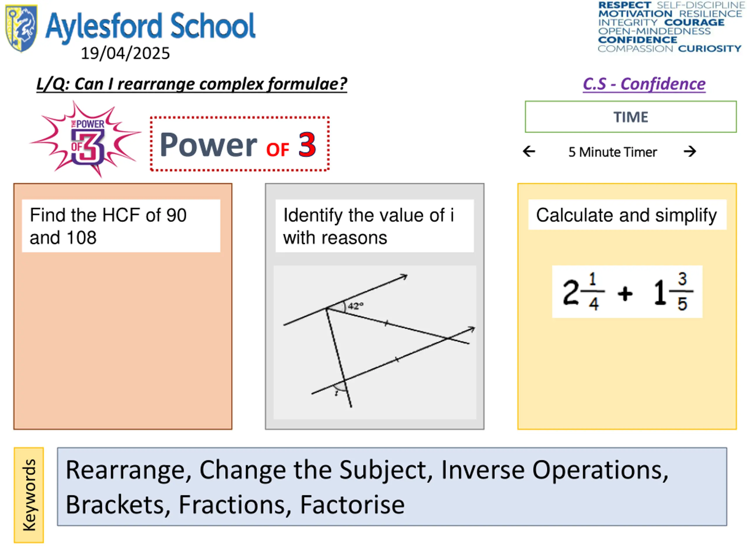Viewport: 747px width, 560px height.
Task: Click the parallel lines angle diagram
Action: point(375,342)
